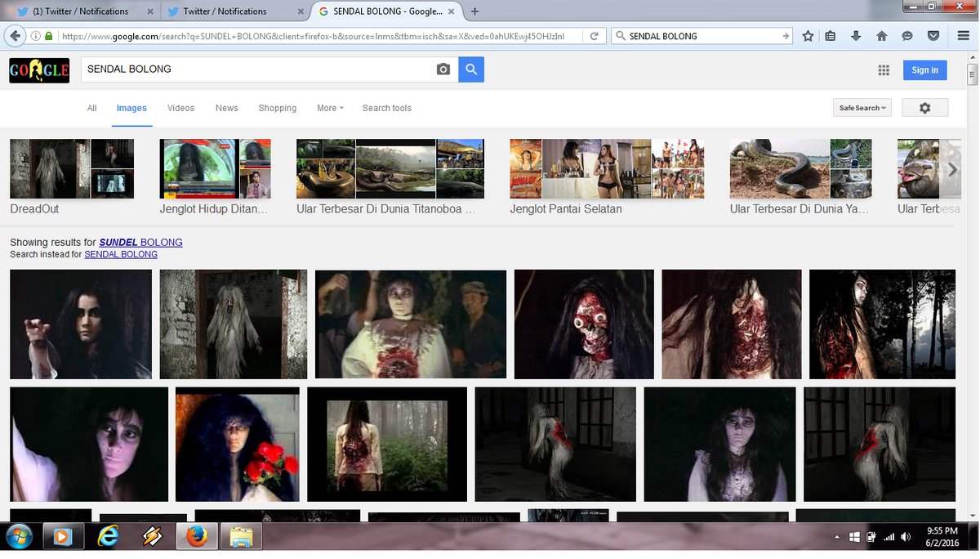Open the Google apps grid icon

(884, 70)
